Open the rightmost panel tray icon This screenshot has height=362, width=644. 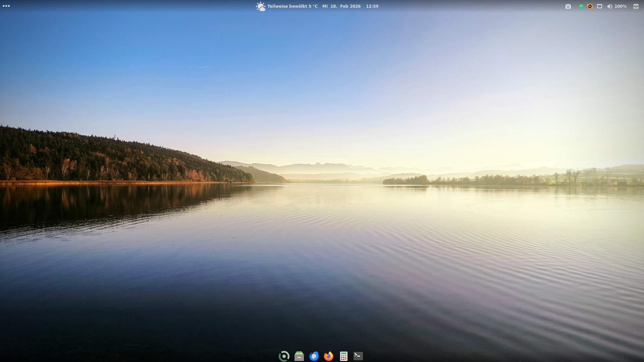[636, 6]
